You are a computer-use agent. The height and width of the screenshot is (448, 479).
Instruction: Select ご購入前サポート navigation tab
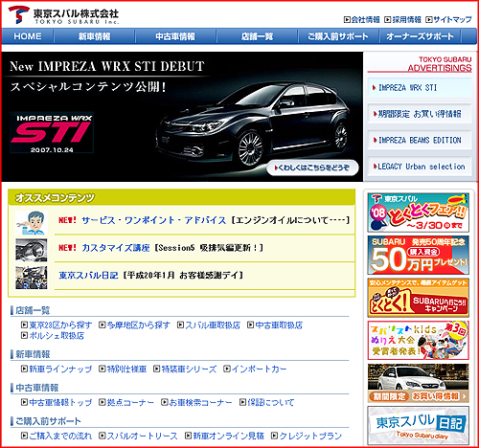338,36
